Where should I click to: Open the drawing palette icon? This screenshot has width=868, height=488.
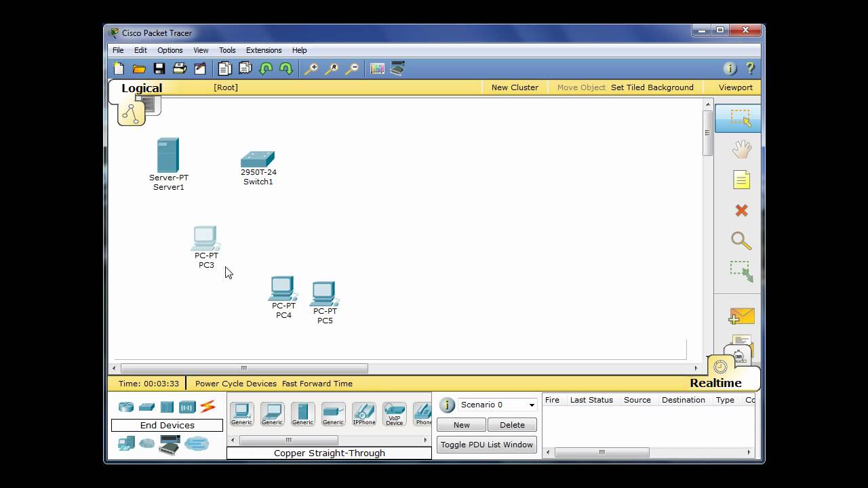coord(377,68)
